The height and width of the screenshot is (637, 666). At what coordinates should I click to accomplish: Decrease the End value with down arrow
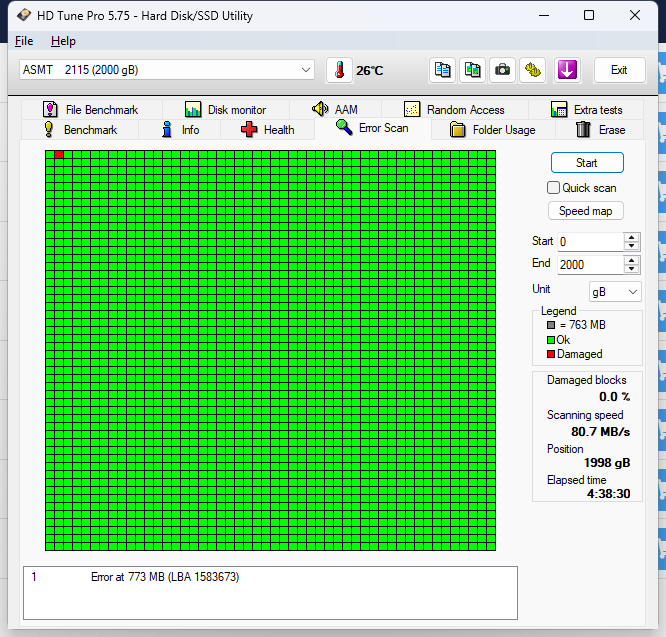click(632, 269)
